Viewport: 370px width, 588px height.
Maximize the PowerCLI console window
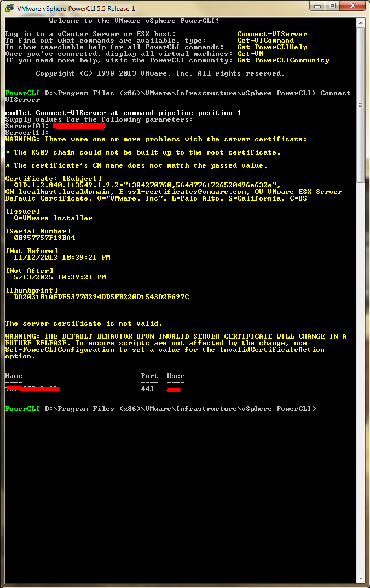[333, 6]
